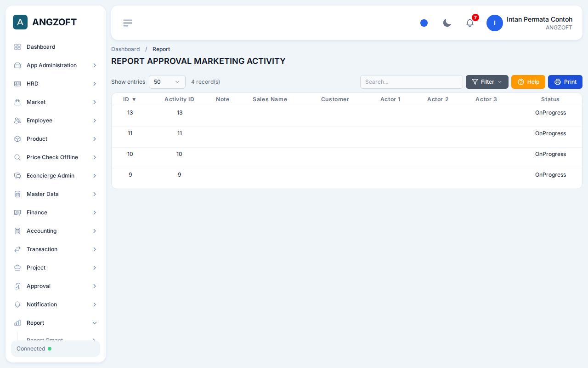
Task: Click the Finance sidebar icon
Action: coord(17,213)
